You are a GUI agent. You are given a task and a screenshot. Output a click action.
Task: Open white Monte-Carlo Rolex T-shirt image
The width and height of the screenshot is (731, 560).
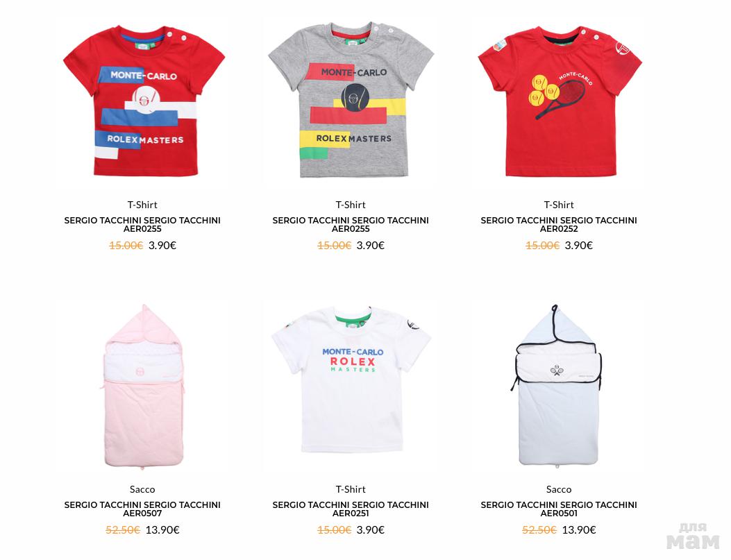(351, 379)
